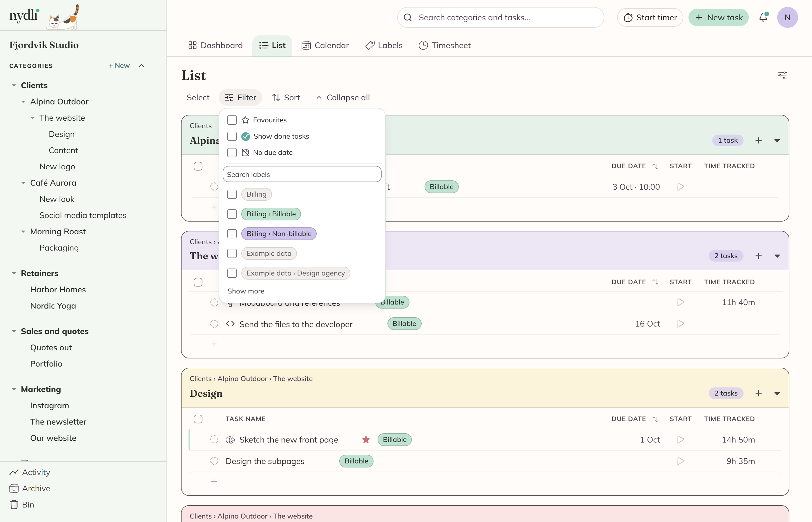Open the Bin
Image resolution: width=812 pixels, height=522 pixels.
22,505
